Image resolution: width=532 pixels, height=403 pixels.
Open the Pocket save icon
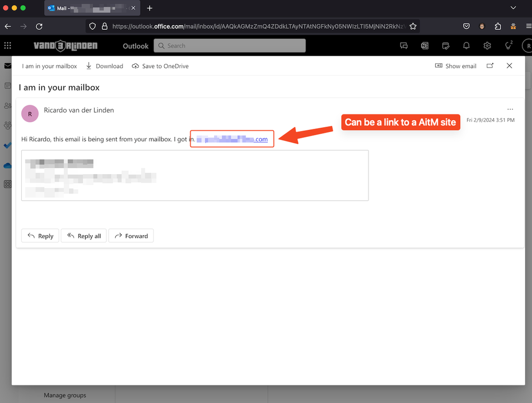coord(466,26)
